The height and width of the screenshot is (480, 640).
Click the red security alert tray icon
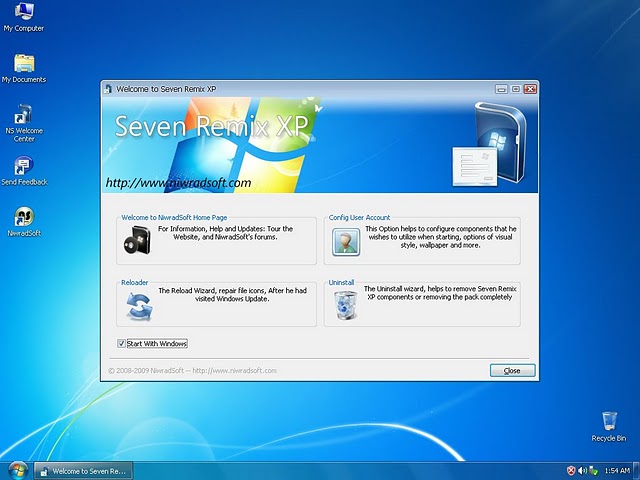click(571, 471)
